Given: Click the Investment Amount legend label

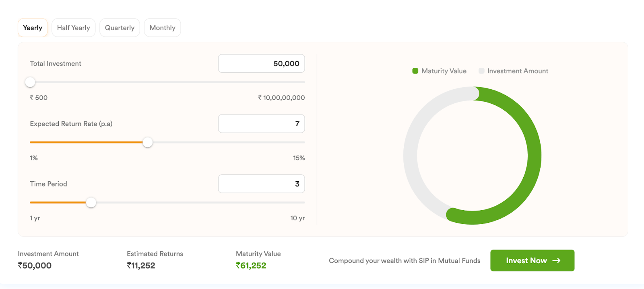Looking at the screenshot, I should coord(518,71).
